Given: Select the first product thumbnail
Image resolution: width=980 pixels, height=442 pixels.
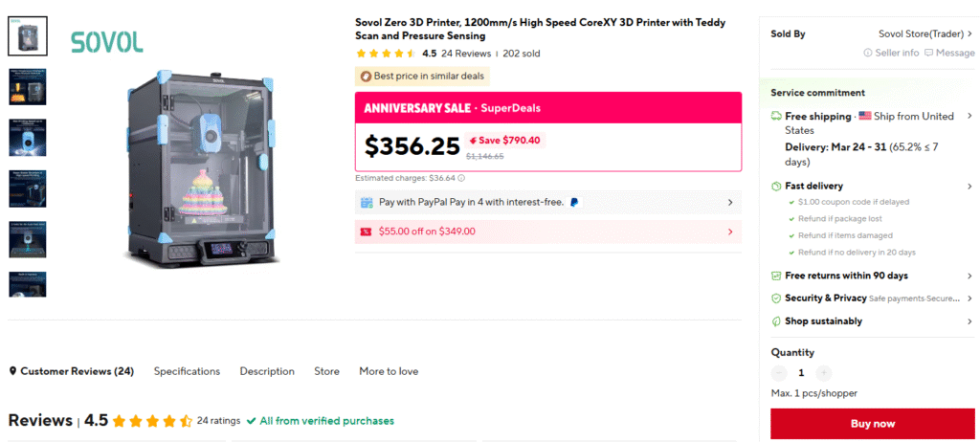Looking at the screenshot, I should pos(27,35).
